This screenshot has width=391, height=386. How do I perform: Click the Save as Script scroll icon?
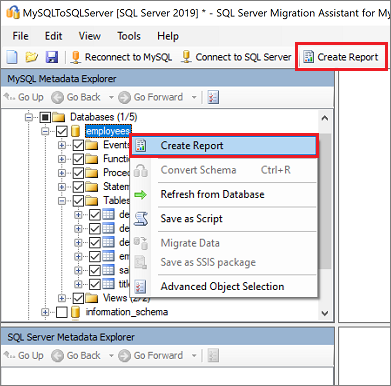pos(141,219)
